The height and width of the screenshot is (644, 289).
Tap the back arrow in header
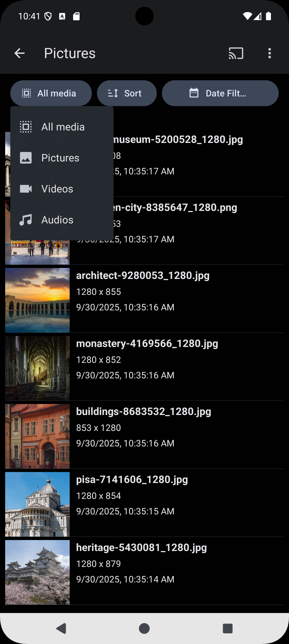click(x=20, y=53)
